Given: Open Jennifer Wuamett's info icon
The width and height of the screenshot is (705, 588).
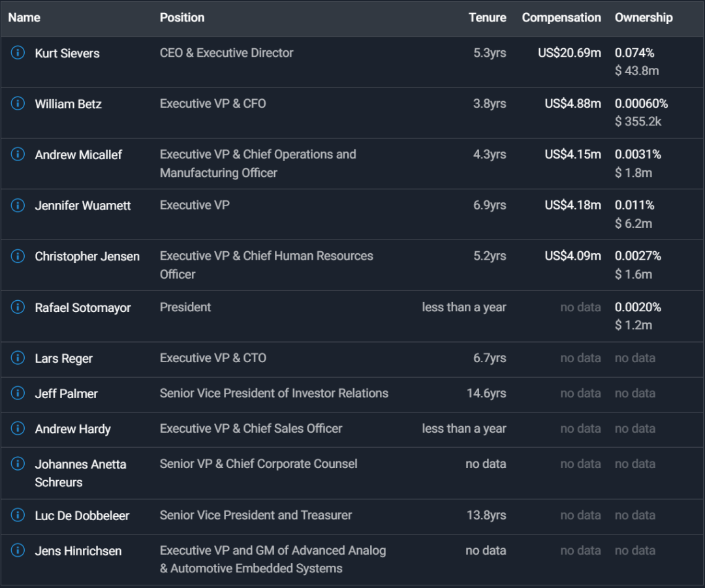Looking at the screenshot, I should point(18,205).
